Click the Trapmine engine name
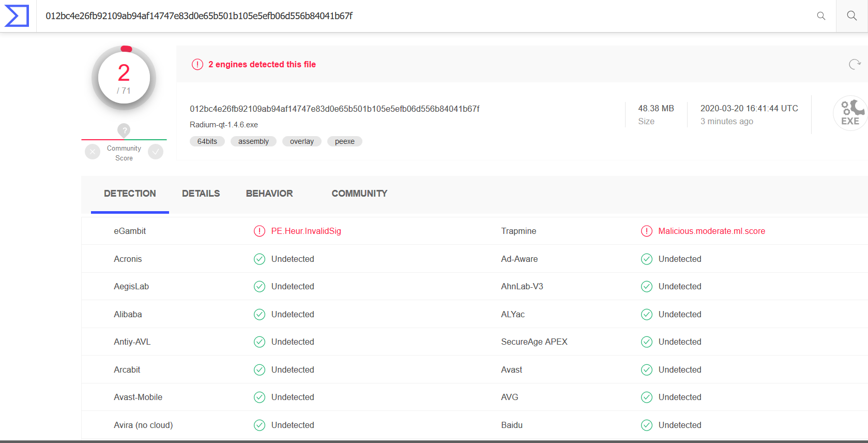 pos(519,231)
